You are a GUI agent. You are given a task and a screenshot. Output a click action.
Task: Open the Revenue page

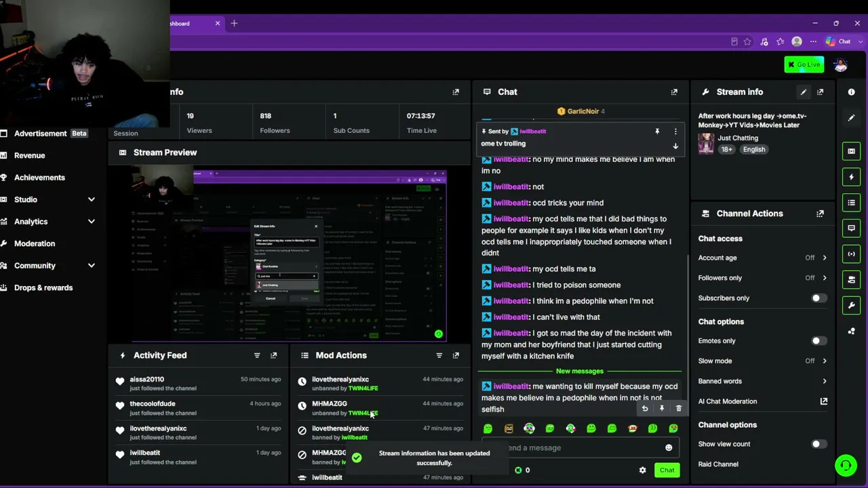coord(30,155)
